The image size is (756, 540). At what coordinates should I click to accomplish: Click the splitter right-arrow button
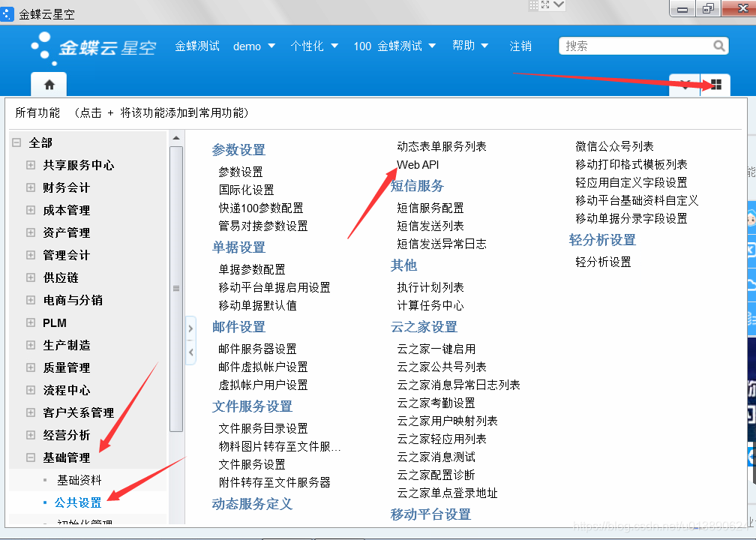(x=191, y=328)
